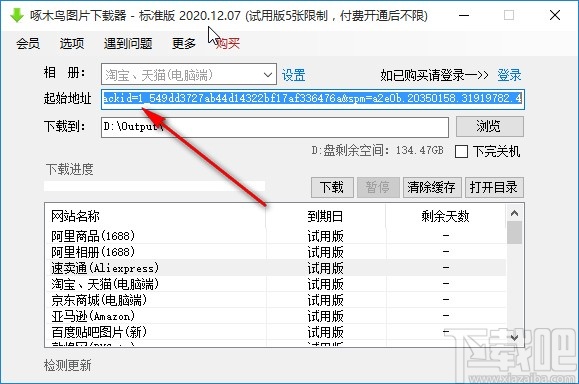Open the 会员 menu
Viewport: 579px width, 384px height.
point(28,44)
